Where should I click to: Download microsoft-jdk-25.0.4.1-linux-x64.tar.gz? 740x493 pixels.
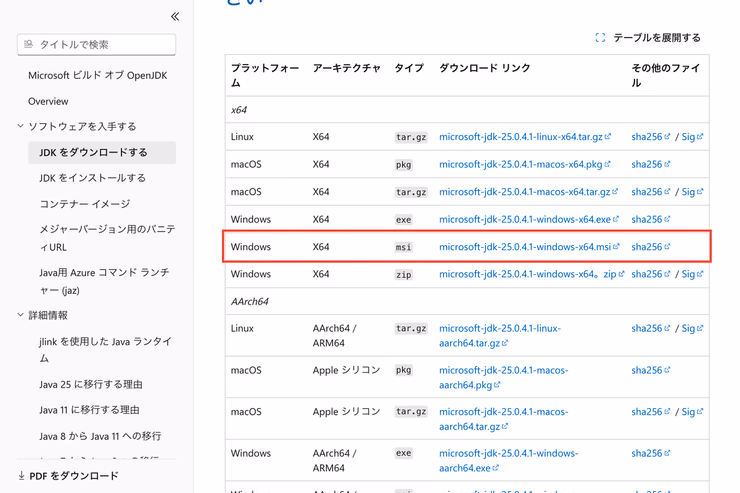coord(525,137)
